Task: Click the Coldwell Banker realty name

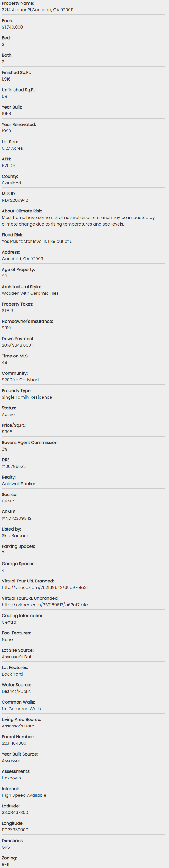Action: (19, 484)
